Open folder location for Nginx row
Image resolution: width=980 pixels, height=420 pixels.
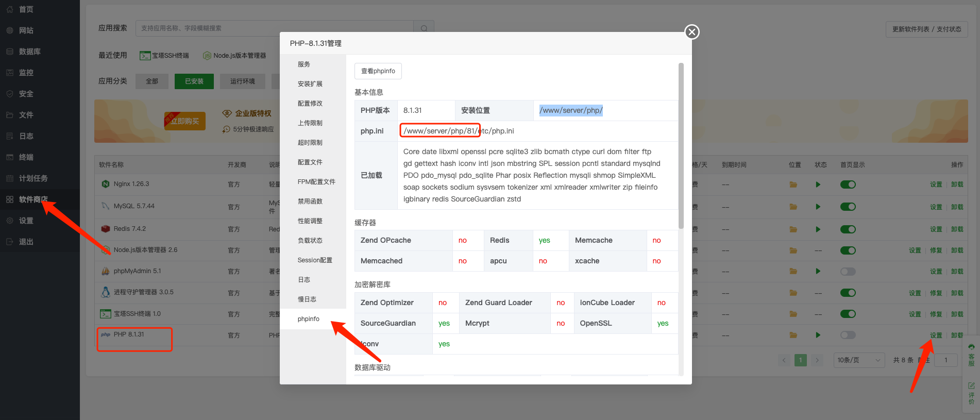point(793,184)
